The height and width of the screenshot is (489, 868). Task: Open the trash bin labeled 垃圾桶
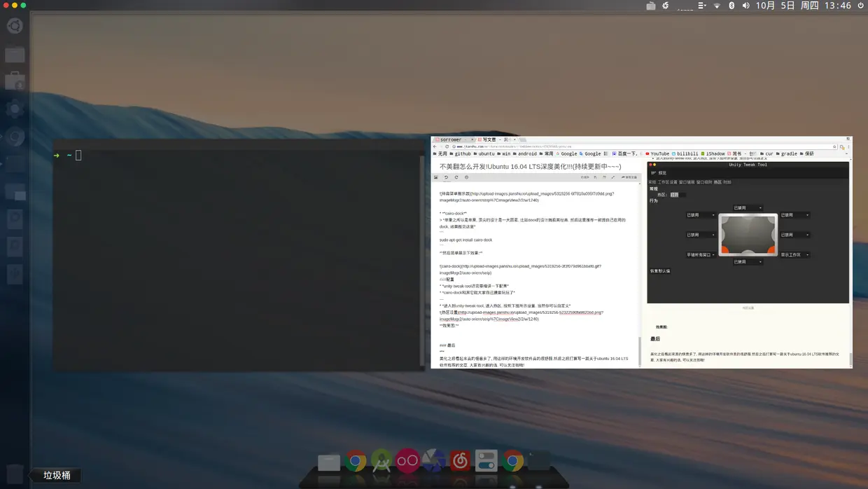click(x=15, y=474)
